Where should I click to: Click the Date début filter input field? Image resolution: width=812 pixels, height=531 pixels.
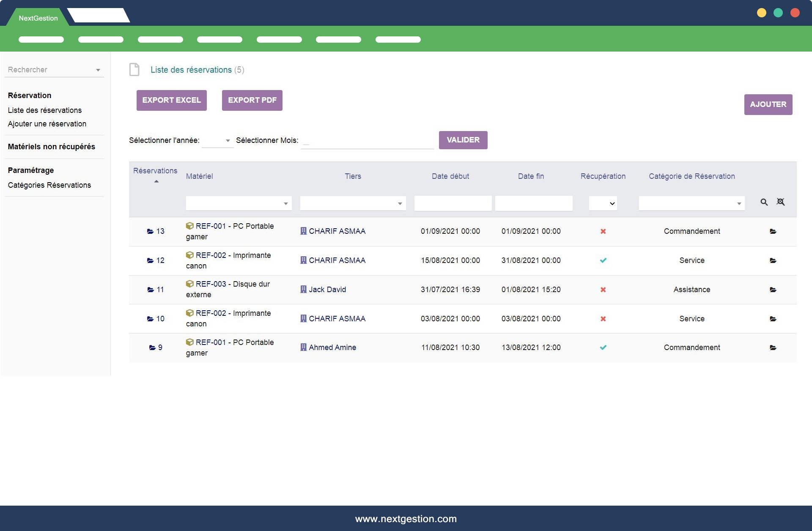tap(453, 203)
